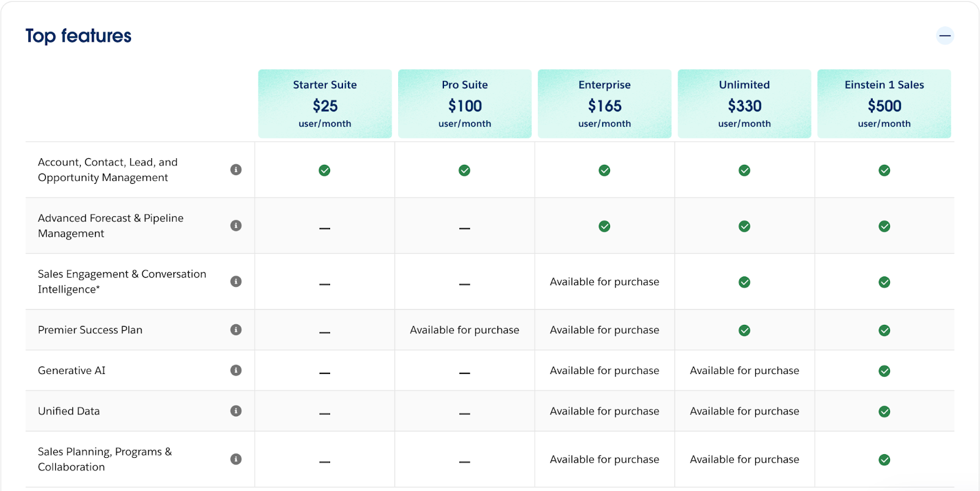Click Enterprise 'Available for purchase' in Unified Data row
The image size is (980, 491).
pyautogui.click(x=605, y=411)
